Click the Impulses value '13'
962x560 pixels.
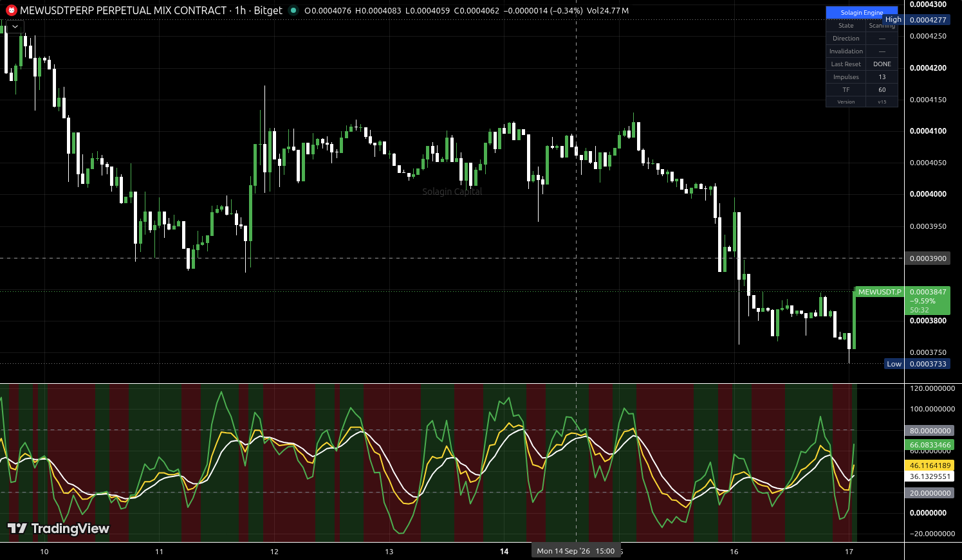coord(882,77)
